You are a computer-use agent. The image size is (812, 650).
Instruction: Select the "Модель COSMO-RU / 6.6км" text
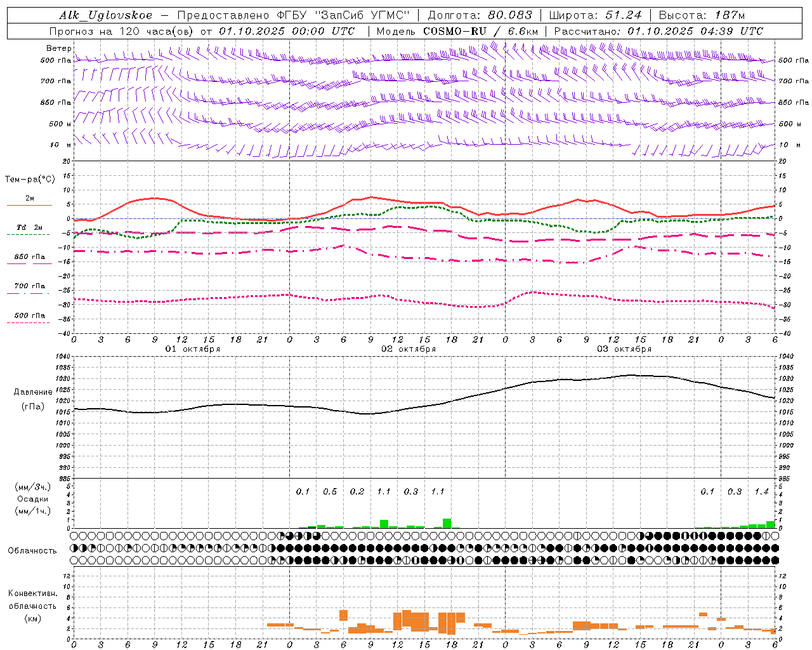point(457,31)
